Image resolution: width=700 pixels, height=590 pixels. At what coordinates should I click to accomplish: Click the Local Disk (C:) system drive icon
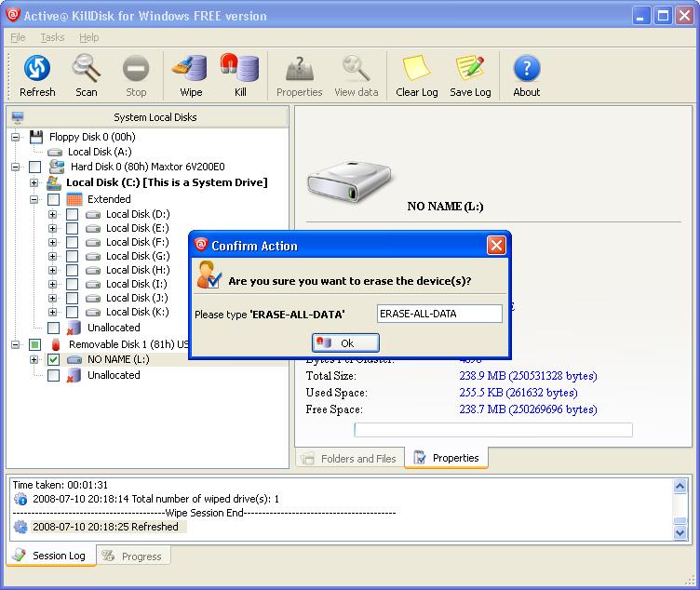pyautogui.click(x=54, y=182)
